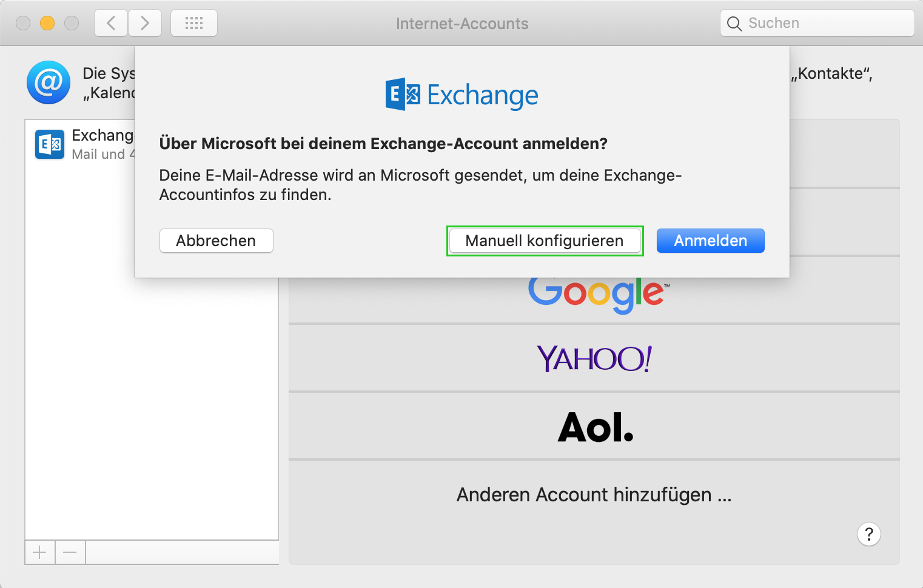Remove account with the minus button

(70, 552)
